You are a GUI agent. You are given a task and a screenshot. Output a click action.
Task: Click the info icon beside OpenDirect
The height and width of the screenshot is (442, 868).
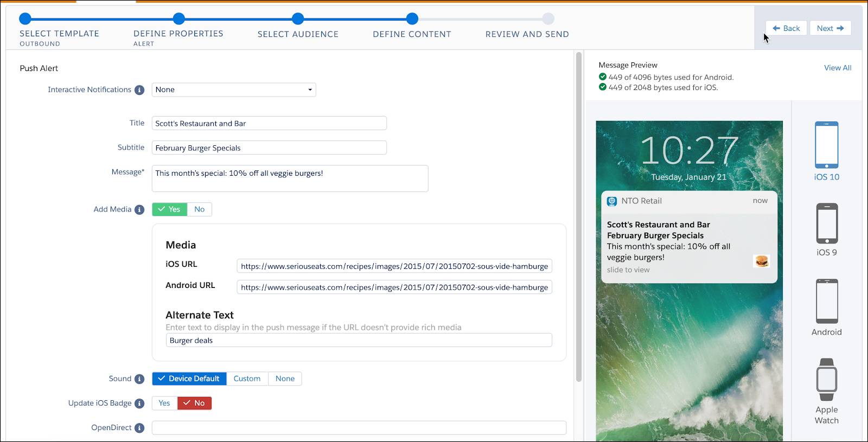139,428
